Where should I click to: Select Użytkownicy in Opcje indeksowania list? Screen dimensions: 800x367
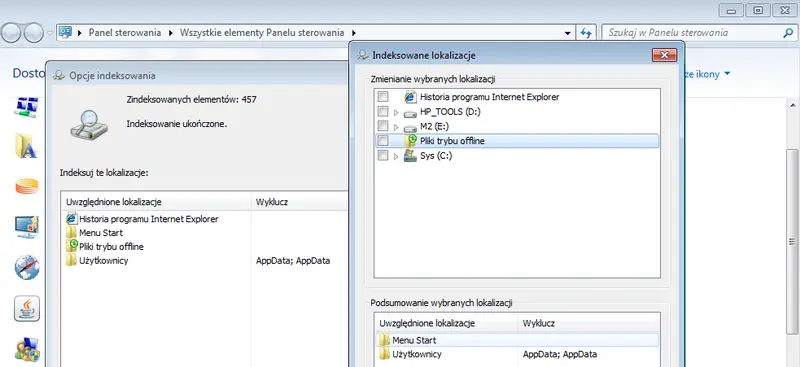103,260
